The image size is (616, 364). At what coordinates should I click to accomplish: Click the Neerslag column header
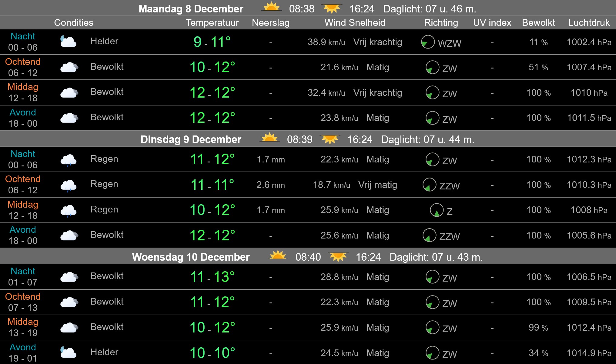pos(271,22)
